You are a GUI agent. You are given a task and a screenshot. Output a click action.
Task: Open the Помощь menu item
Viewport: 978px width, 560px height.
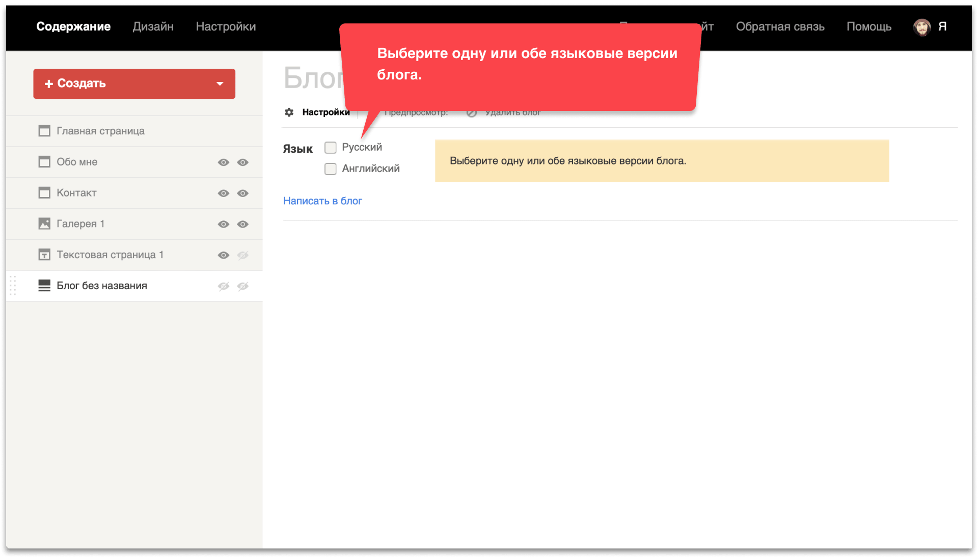click(x=868, y=26)
